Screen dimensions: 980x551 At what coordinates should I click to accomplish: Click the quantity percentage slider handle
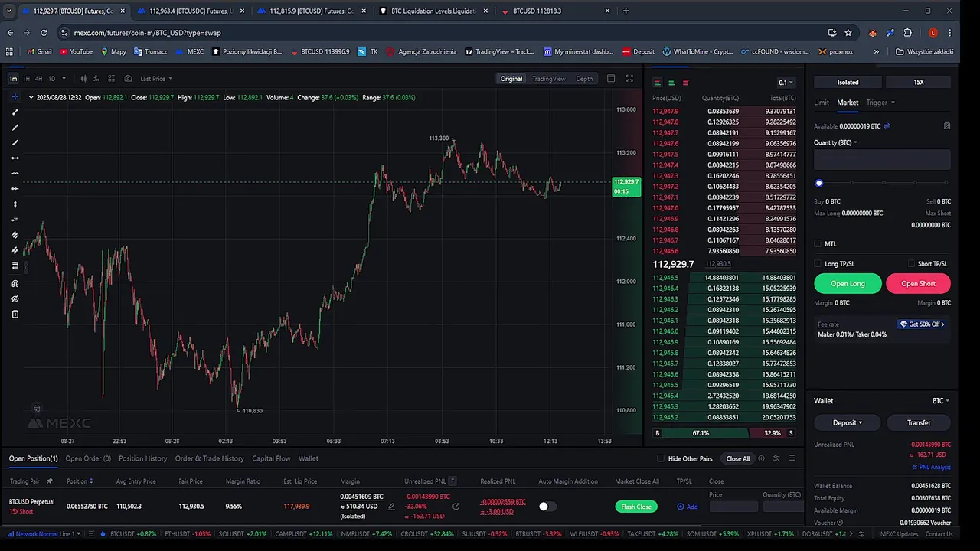click(x=818, y=183)
